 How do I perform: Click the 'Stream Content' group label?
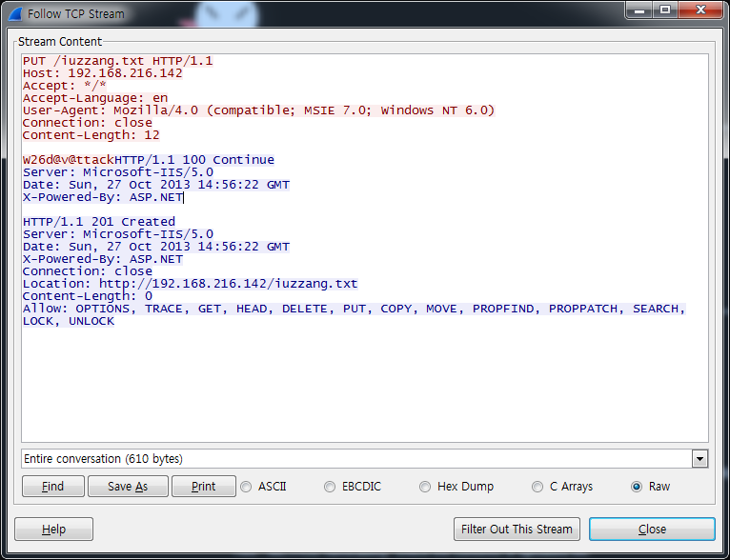(x=60, y=42)
